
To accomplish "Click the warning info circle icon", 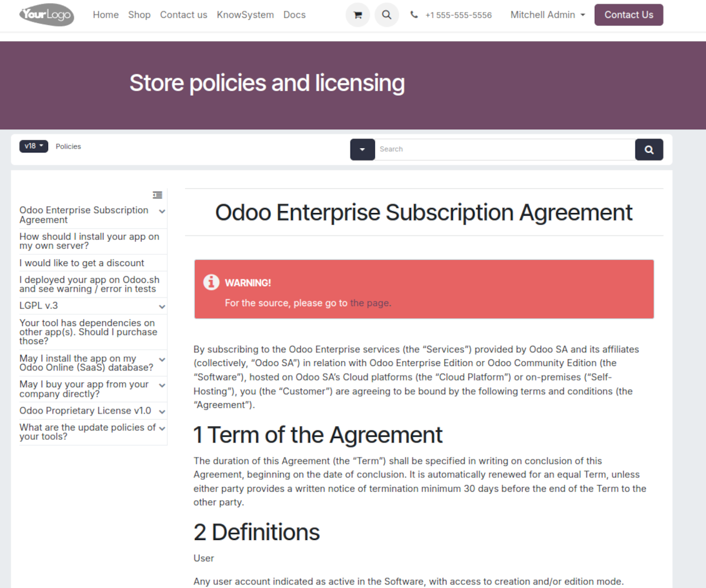I will tap(211, 282).
